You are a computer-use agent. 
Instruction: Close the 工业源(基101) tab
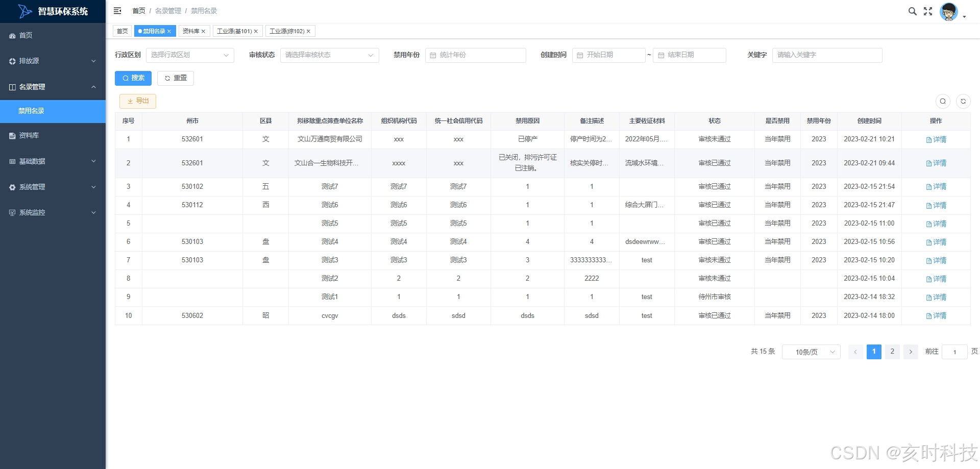[x=256, y=32]
